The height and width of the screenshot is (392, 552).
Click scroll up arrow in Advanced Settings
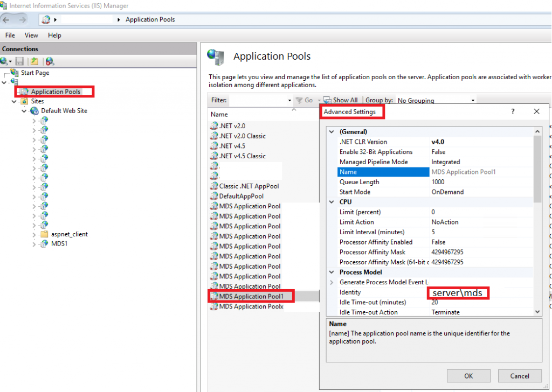point(537,131)
